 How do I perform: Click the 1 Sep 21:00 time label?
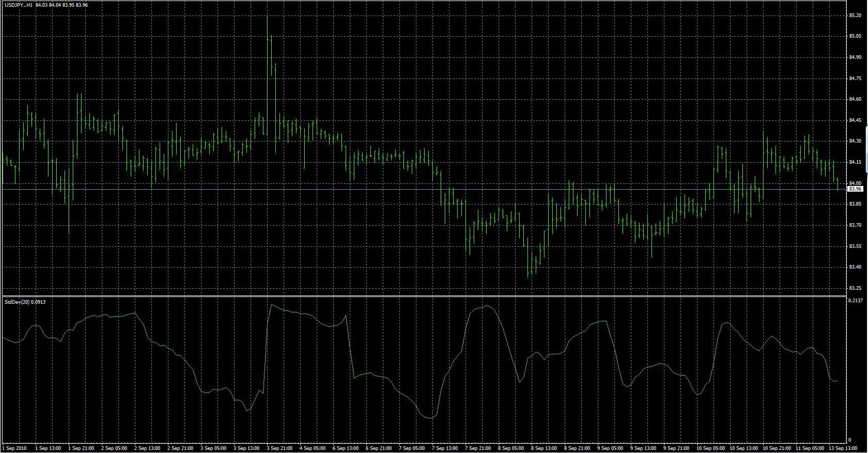(81, 448)
